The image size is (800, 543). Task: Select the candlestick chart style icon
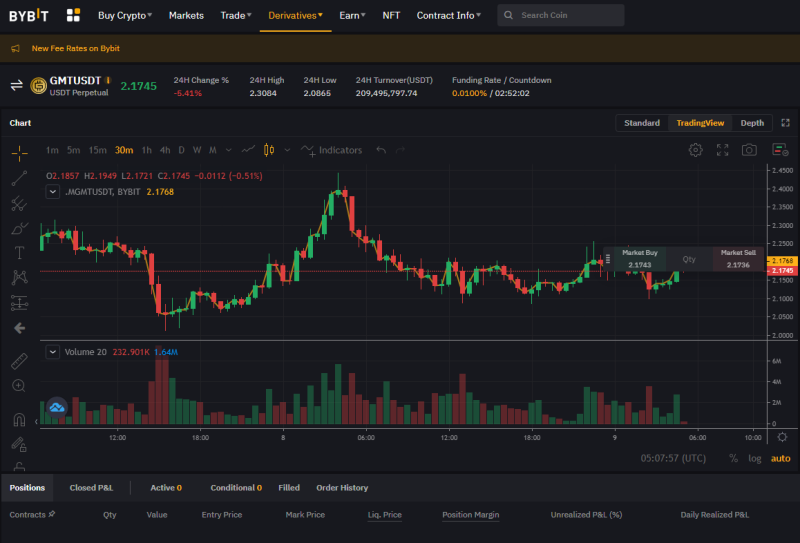pos(269,150)
